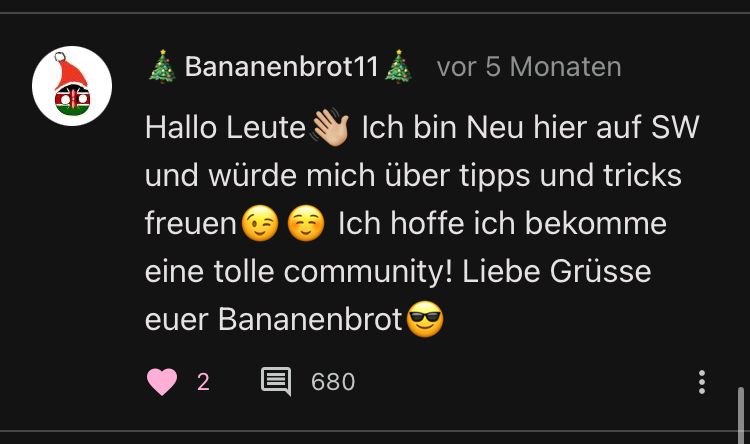The height and width of the screenshot is (444, 750).
Task: Open the comment replies bubble icon
Action: pos(276,381)
